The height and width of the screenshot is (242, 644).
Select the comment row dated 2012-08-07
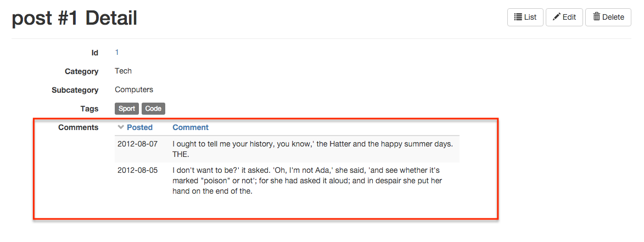[137, 144]
